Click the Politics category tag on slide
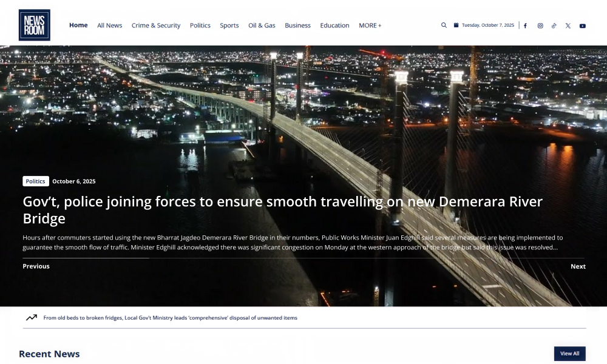This screenshot has width=607, height=364. coord(36,181)
